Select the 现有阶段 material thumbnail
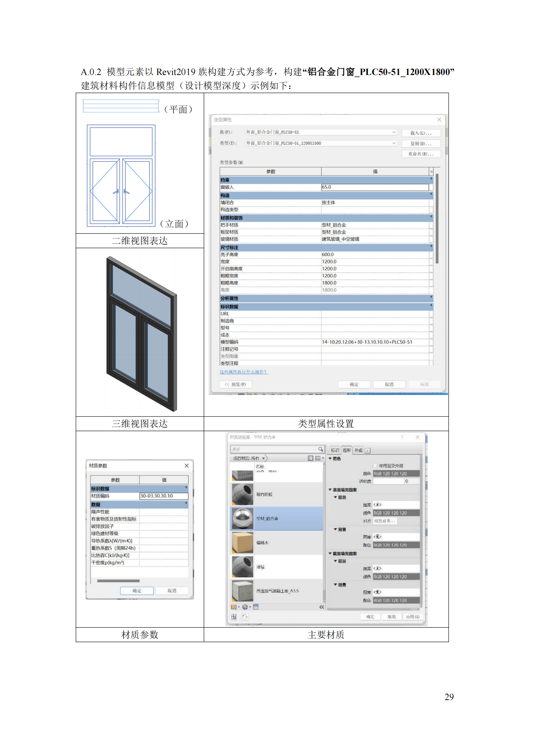 243,494
